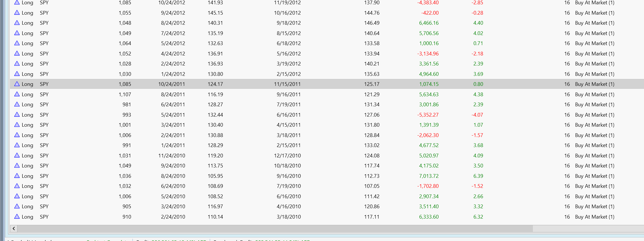This screenshot has width=644, height=241.
Task: Click the triangle icon for the 11/24/2010 trade
Action: tap(17, 155)
